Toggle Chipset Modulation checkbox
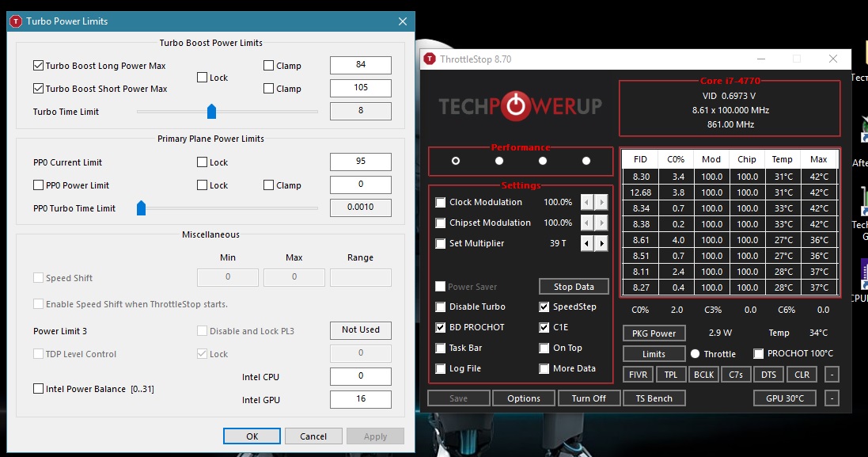The width and height of the screenshot is (868, 457). 440,223
